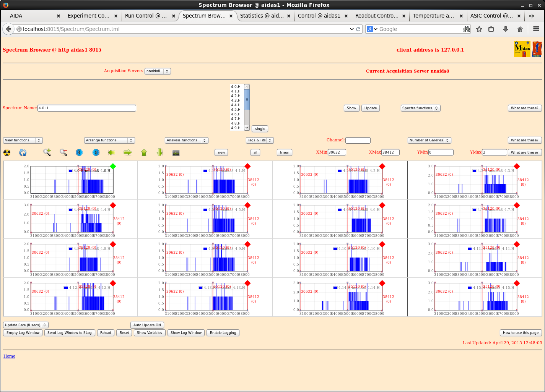Click the zoom out magnifier icon

click(63, 152)
